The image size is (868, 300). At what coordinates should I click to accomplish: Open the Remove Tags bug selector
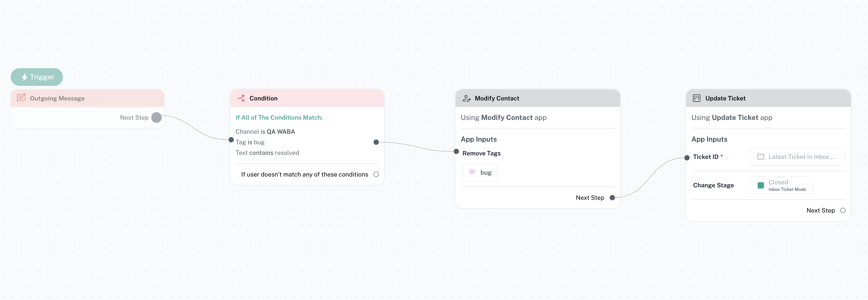pos(479,172)
